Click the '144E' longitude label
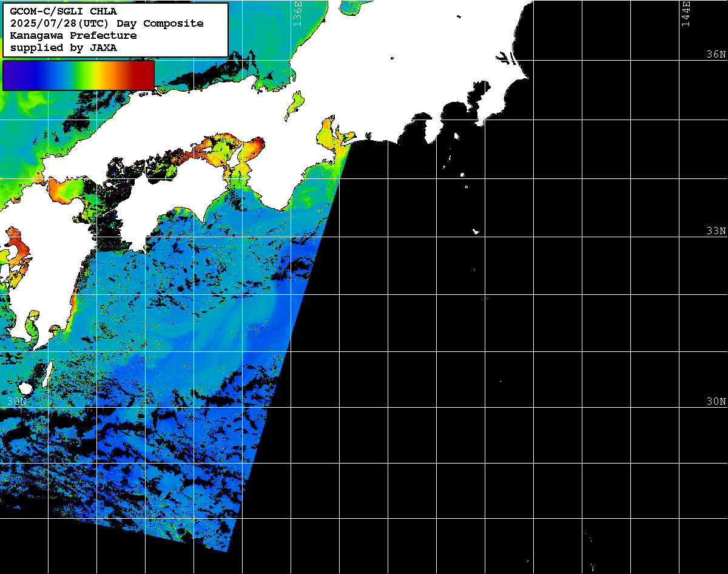The width and height of the screenshot is (728, 574). tap(686, 13)
